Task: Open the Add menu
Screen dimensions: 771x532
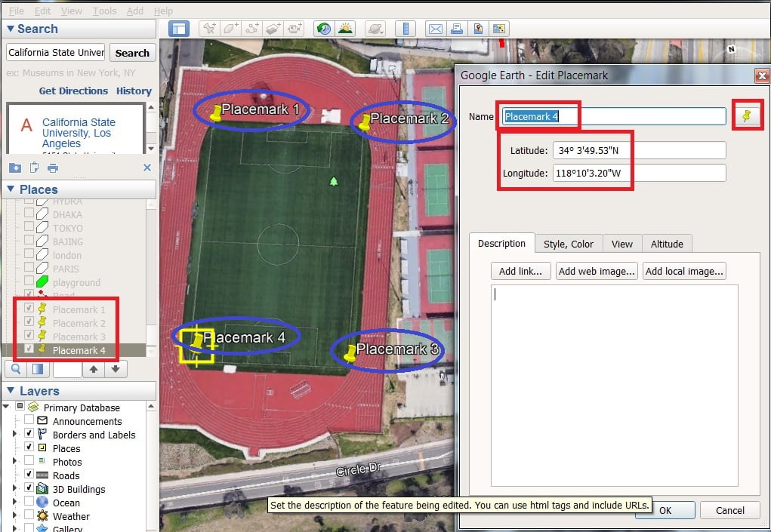Action: click(x=134, y=11)
